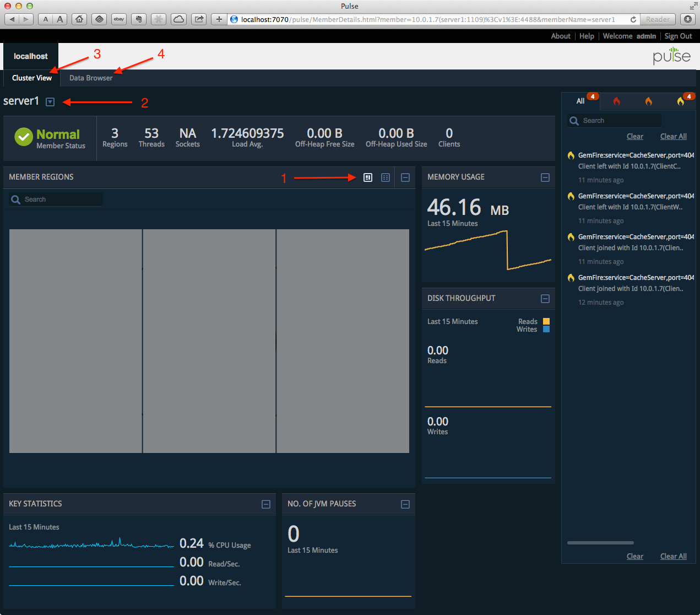Filter alerts by orange error flame icon
Screen dimensions: 700x615
tap(649, 101)
